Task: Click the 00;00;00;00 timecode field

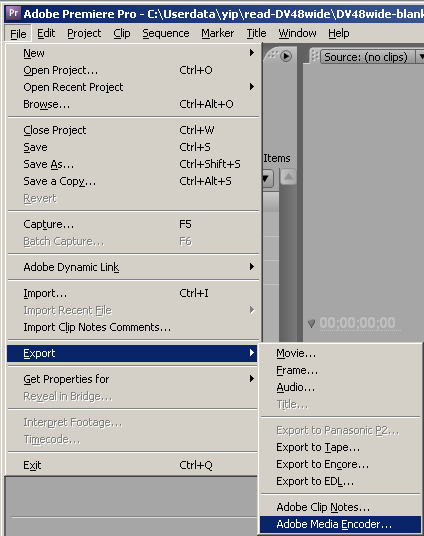Action: 357,323
